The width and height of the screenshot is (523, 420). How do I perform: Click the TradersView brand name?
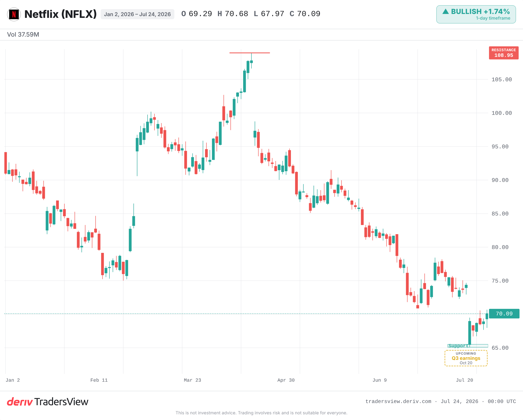[x=61, y=402]
